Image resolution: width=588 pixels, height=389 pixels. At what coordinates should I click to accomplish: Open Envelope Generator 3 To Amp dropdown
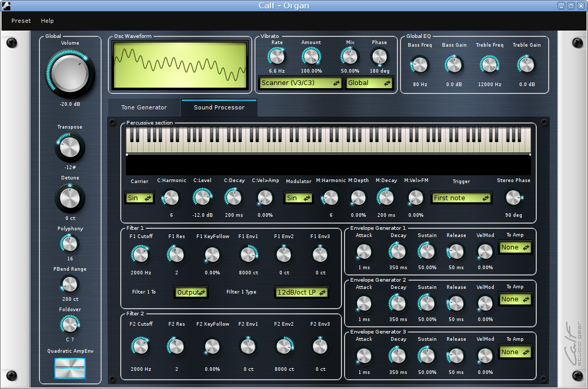coord(515,352)
